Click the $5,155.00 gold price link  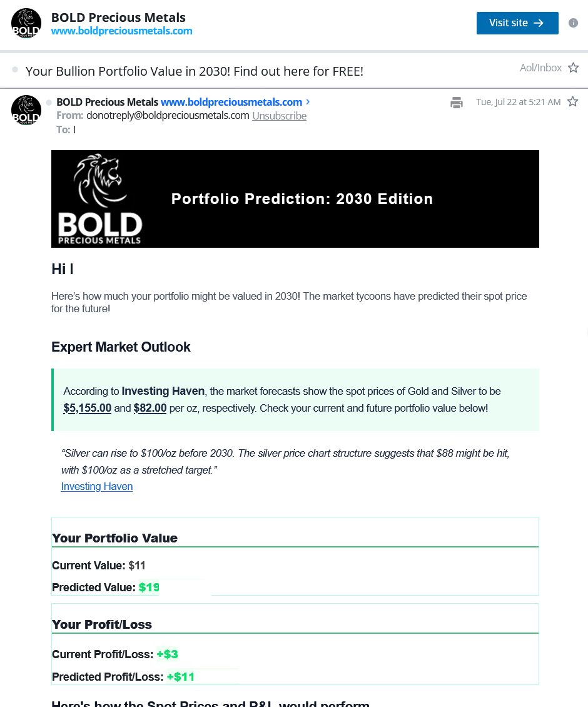pos(88,408)
